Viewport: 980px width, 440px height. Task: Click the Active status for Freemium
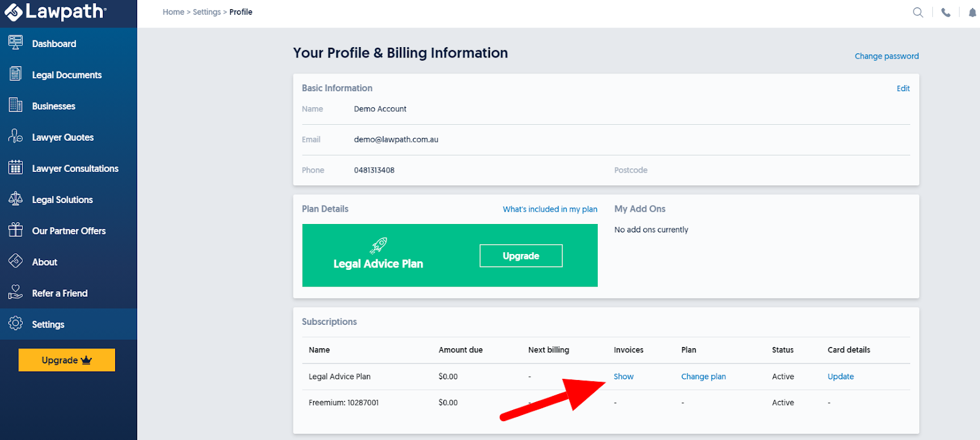[x=783, y=403]
